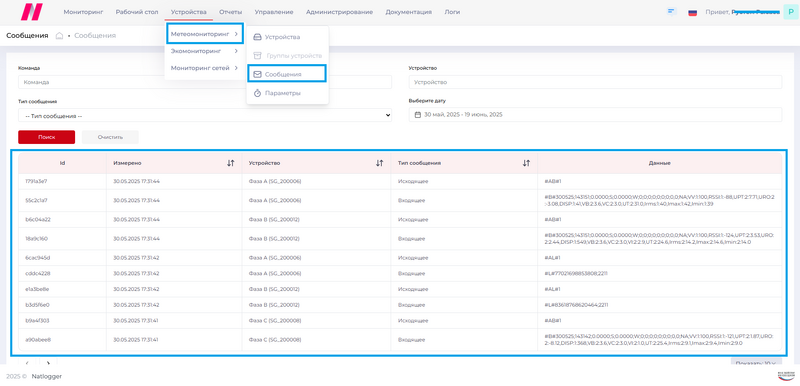
Task: Expand the Мониторинг сетей submenu
Action: coord(204,68)
